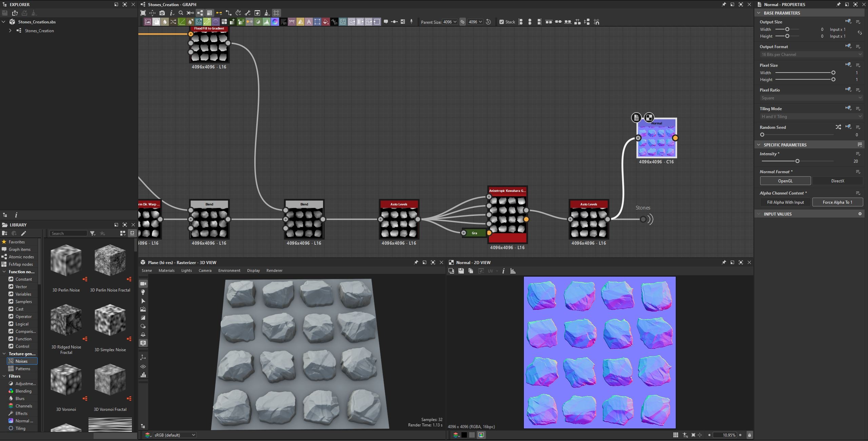Screen dimensions: 868x441
Task: Open the Parent Size width dropdown
Action: tap(450, 22)
